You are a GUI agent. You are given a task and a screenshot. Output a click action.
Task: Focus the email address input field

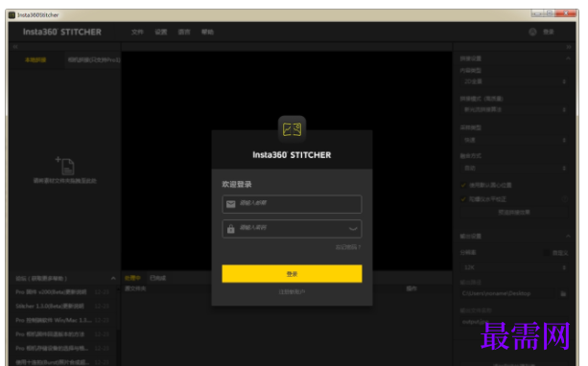tap(292, 204)
